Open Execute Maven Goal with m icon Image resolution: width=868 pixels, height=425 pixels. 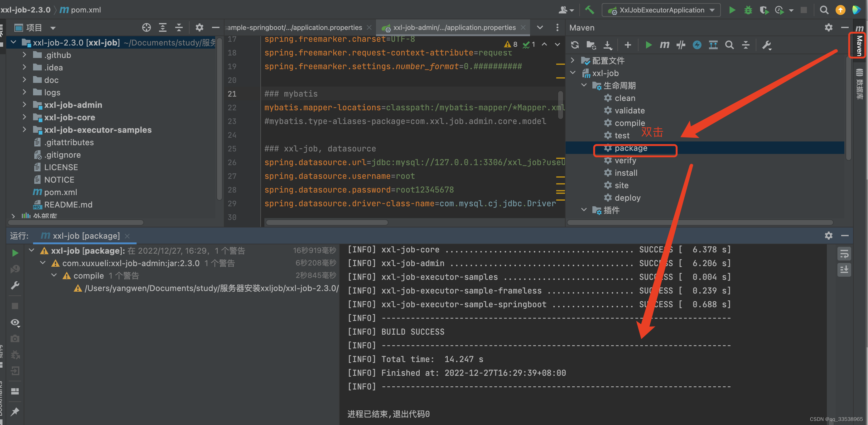point(664,45)
